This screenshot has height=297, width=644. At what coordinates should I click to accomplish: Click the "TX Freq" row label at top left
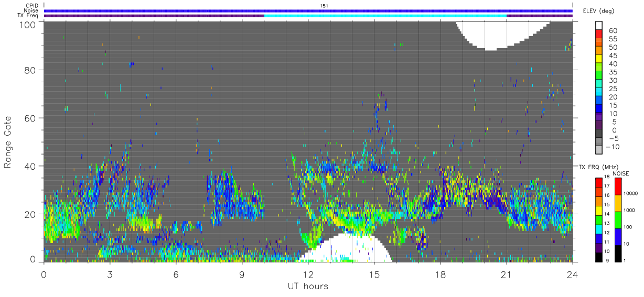[x=28, y=16]
